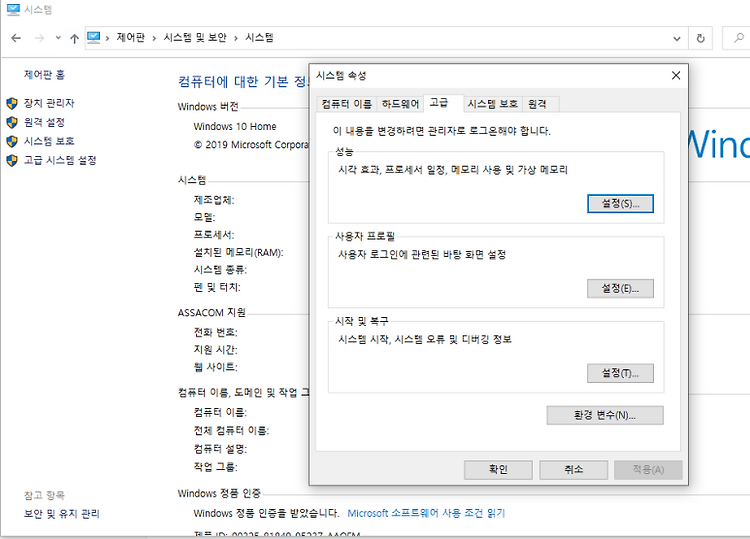Open 보안 및 유지 관리 link
750x539 pixels.
(62, 514)
